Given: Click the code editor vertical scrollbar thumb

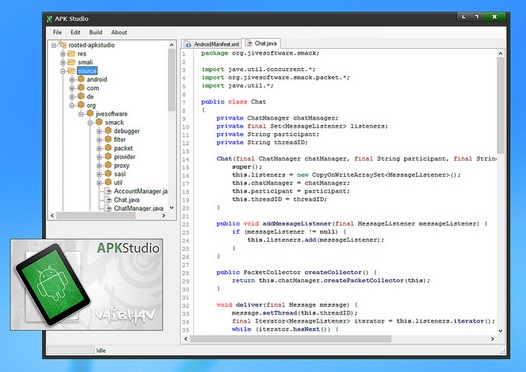Looking at the screenshot, I should (x=500, y=105).
